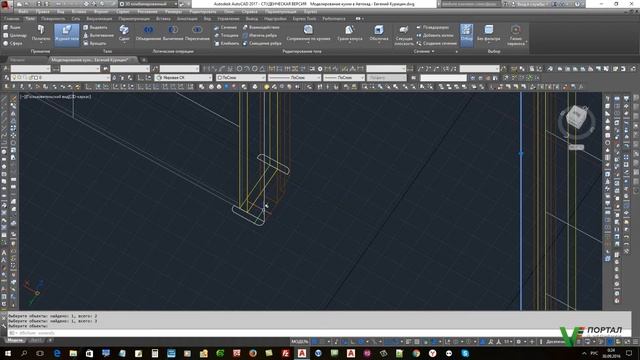Viewport: 640px width, 360px height.
Task: Switch to the Визуализация ribbon tab
Action: [x=99, y=19]
